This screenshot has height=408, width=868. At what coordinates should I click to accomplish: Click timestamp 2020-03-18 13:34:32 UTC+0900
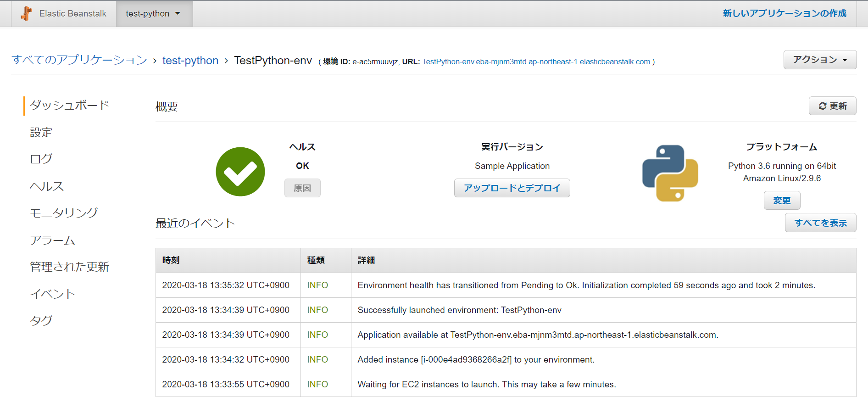226,360
